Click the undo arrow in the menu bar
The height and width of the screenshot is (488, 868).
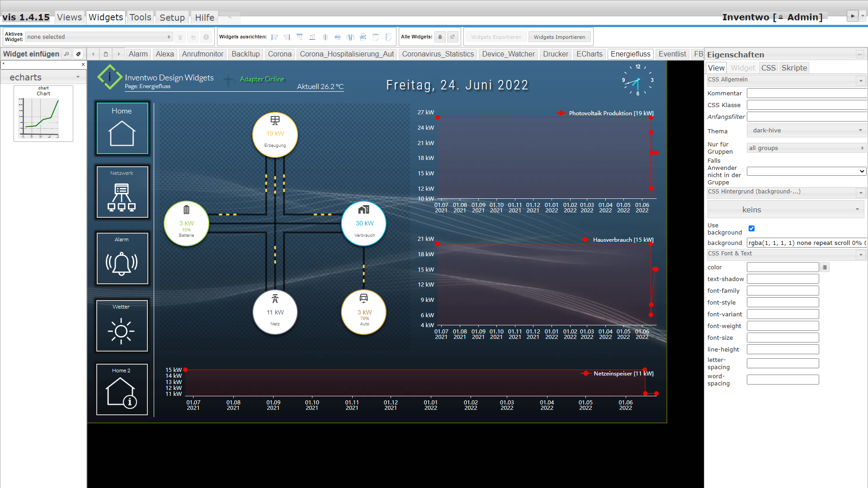230,18
